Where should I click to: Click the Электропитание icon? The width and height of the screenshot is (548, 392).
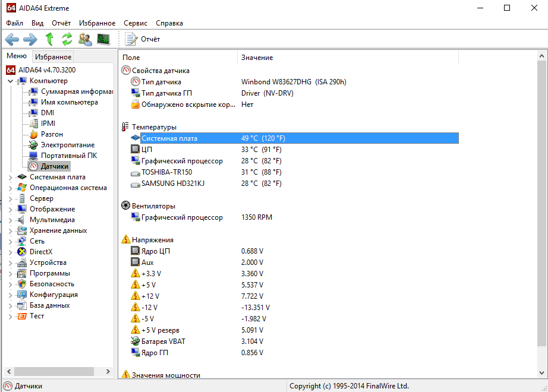33,145
